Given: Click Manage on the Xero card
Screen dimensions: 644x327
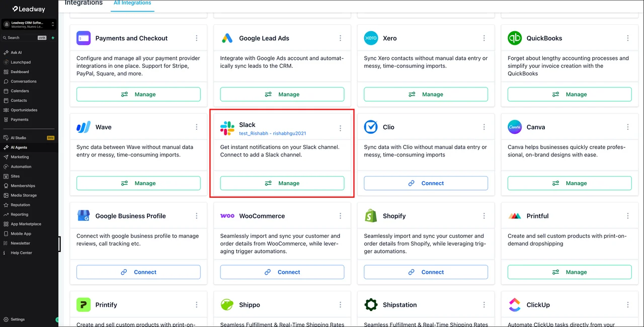Looking at the screenshot, I should click(426, 94).
